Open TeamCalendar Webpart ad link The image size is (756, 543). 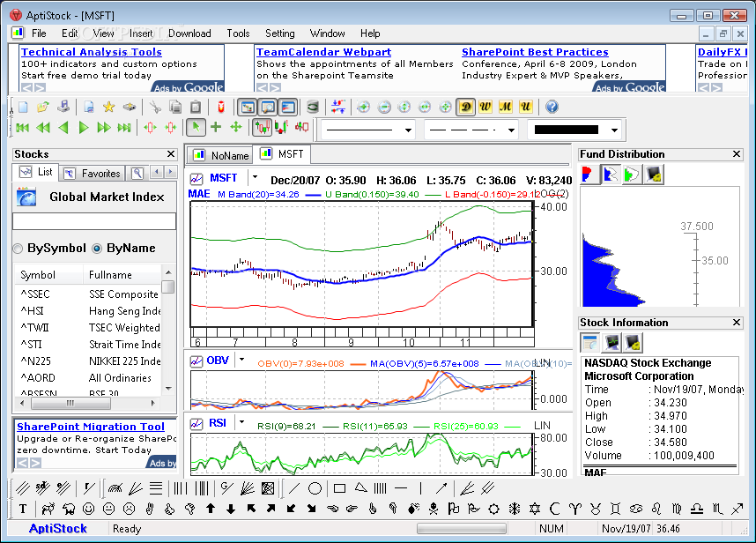click(x=323, y=52)
